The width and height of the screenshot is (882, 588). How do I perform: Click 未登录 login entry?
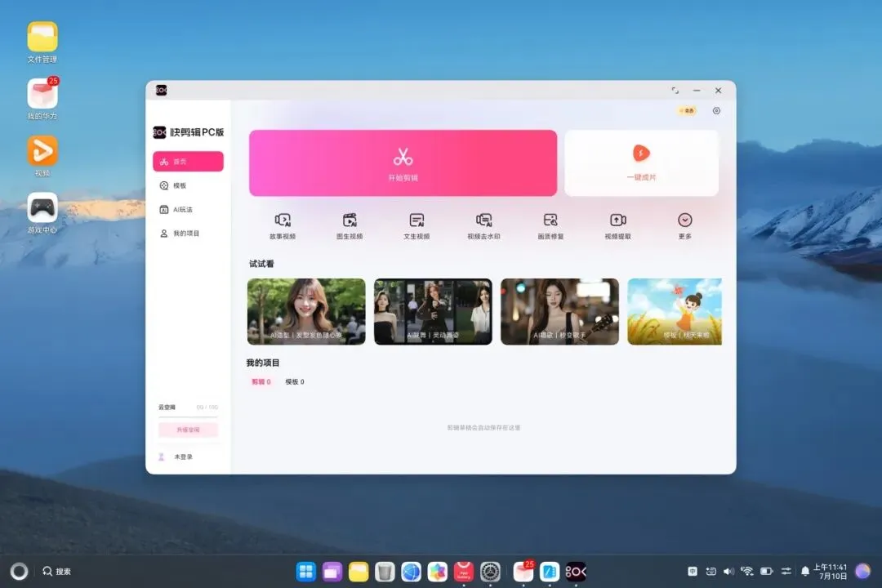coord(176,457)
